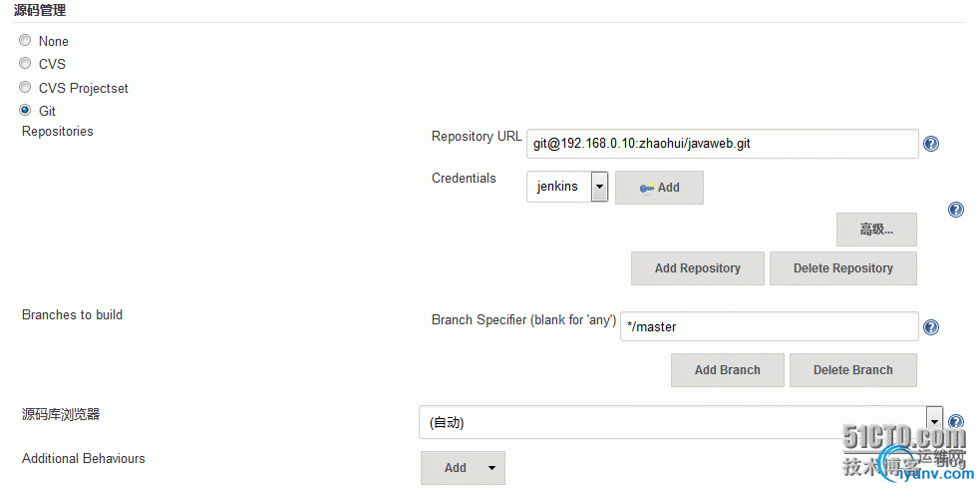Open the jenkins credentials dropdown
Viewport: 980px width, 490px height.
coord(567,187)
